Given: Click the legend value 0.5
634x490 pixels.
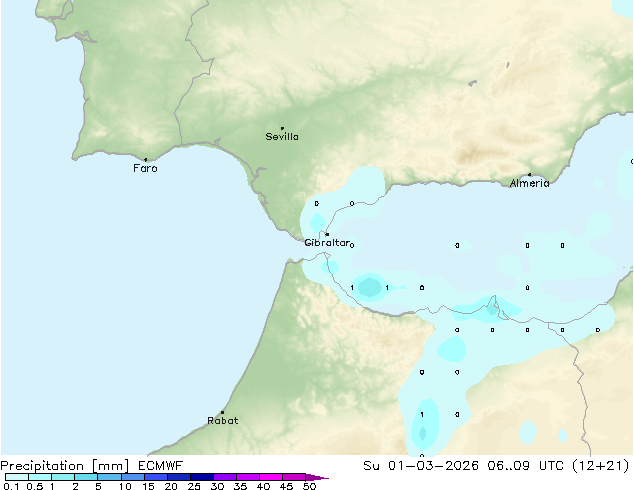Looking at the screenshot, I should 35,486.
